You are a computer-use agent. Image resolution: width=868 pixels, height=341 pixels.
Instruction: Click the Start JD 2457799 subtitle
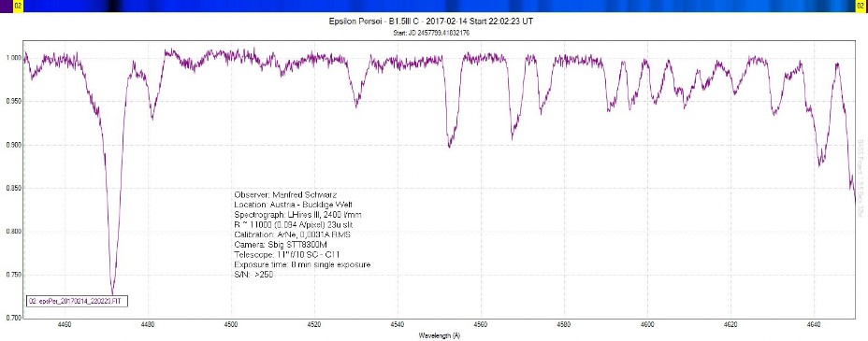431,33
